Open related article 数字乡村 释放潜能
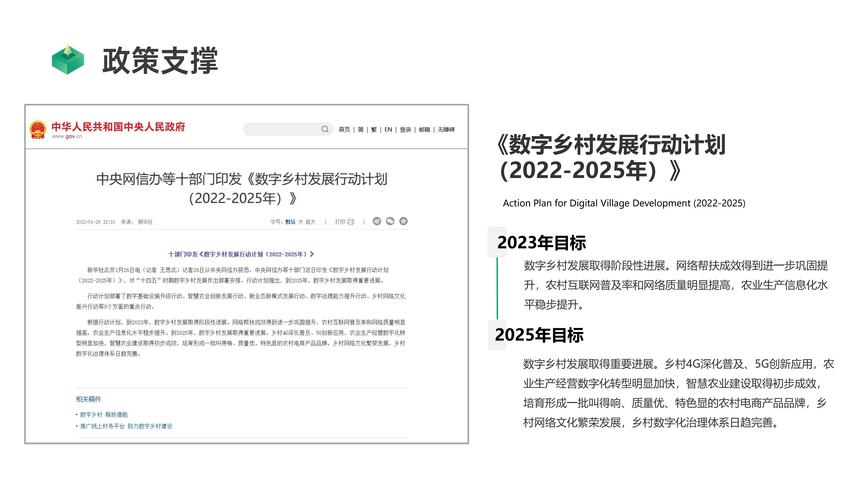The height and width of the screenshot is (488, 868). pyautogui.click(x=104, y=415)
